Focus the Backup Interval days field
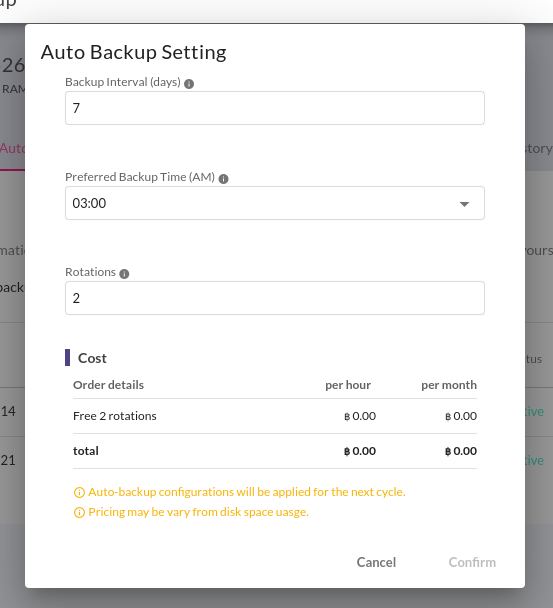The image size is (553, 608). (275, 108)
